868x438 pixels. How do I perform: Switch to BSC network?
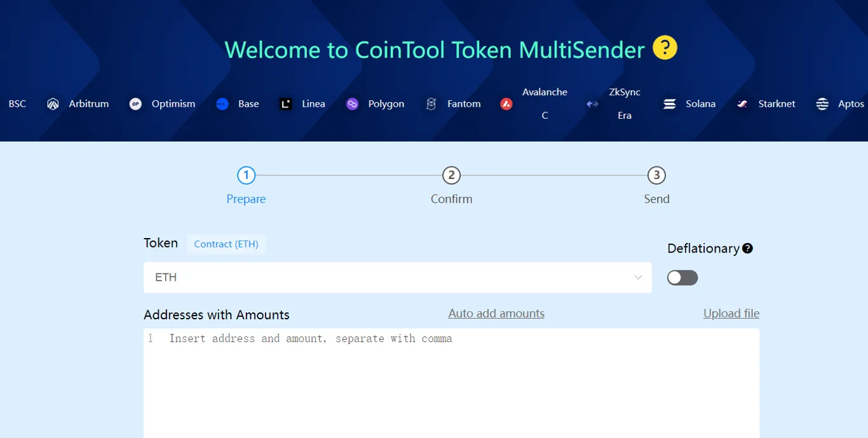(17, 104)
